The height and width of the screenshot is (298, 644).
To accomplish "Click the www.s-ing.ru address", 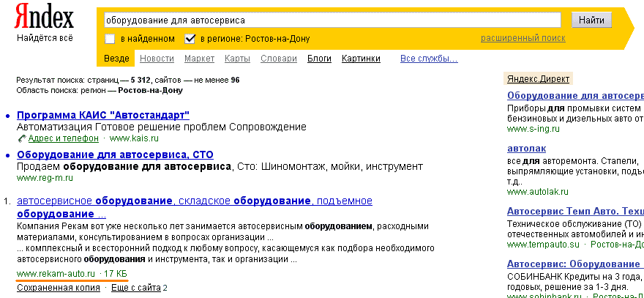I will click(x=533, y=129).
